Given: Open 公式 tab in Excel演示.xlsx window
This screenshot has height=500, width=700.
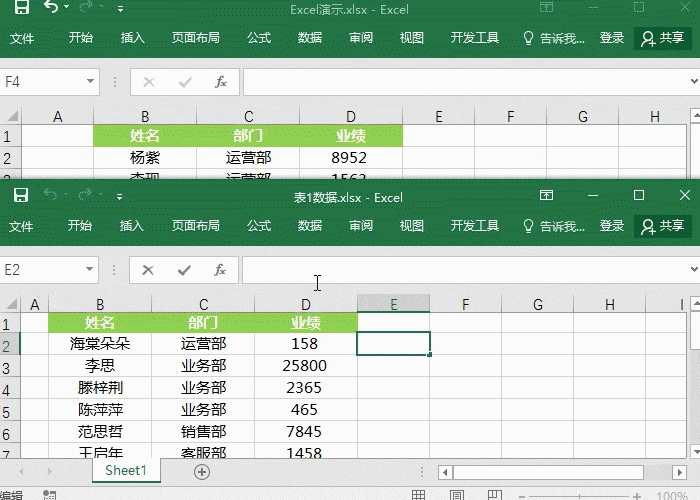Looking at the screenshot, I should (x=259, y=38).
